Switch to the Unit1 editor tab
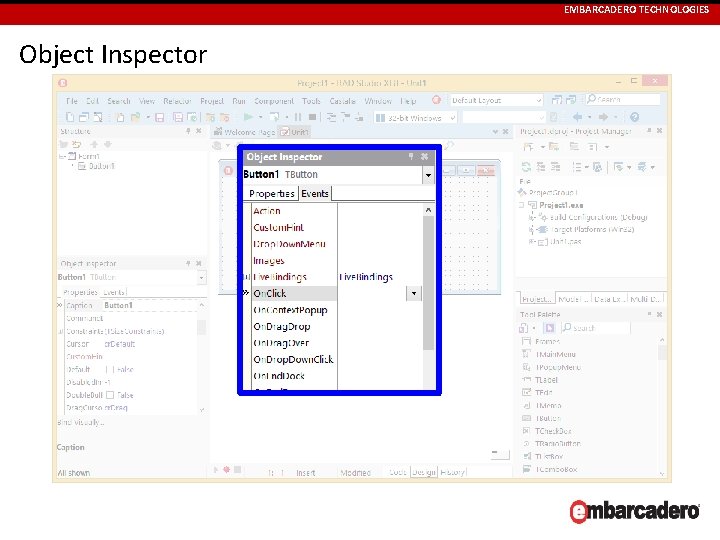 coord(295,132)
